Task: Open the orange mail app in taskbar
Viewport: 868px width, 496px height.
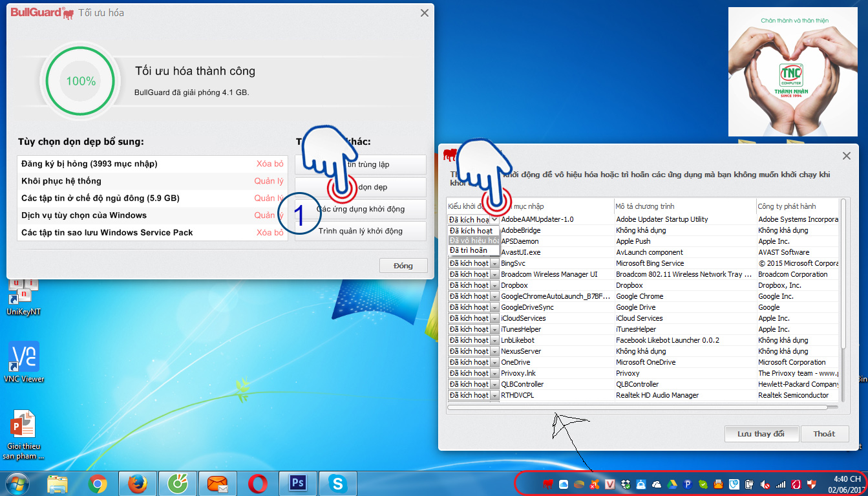Action: [x=218, y=484]
